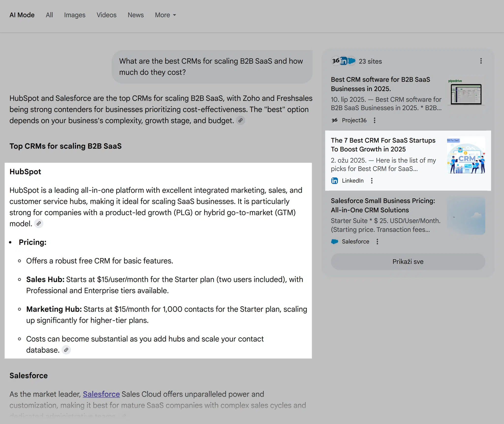Click the 'HubSpot' section heading
The width and height of the screenshot is (504, 424).
click(25, 172)
